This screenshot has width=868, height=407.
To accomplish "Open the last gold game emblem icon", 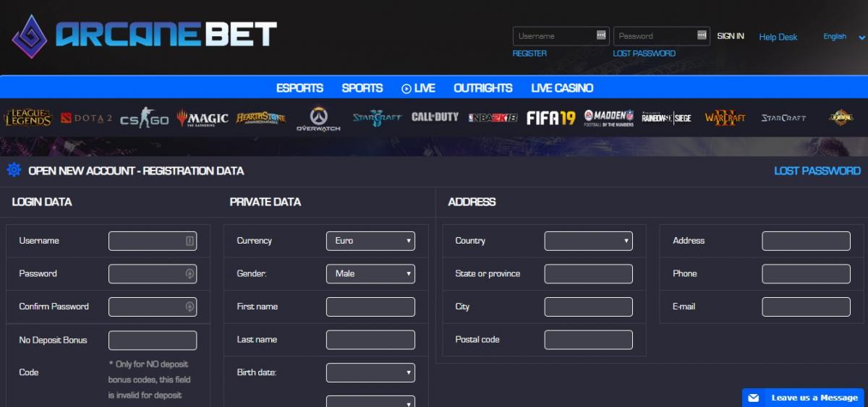I will (841, 118).
